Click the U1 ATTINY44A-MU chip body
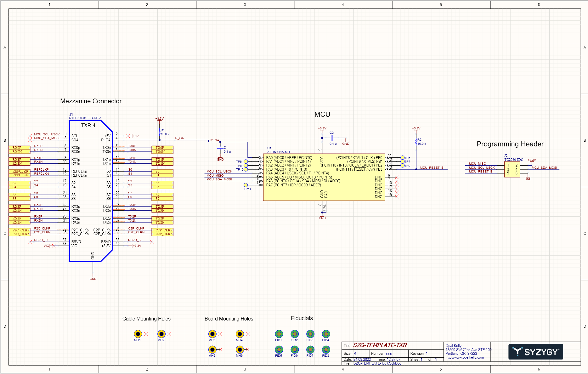Viewport: 588px width, 374px height. (324, 177)
